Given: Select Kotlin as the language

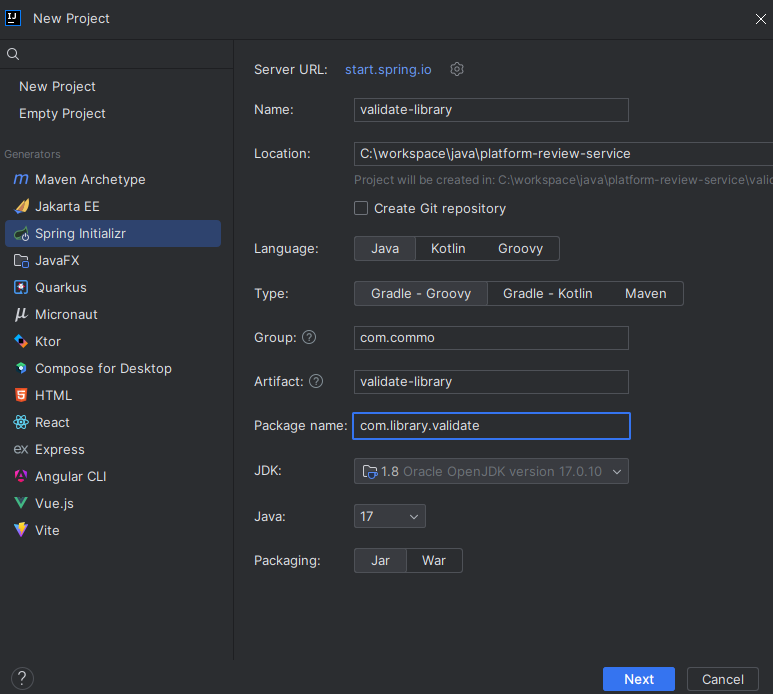Looking at the screenshot, I should coord(448,248).
